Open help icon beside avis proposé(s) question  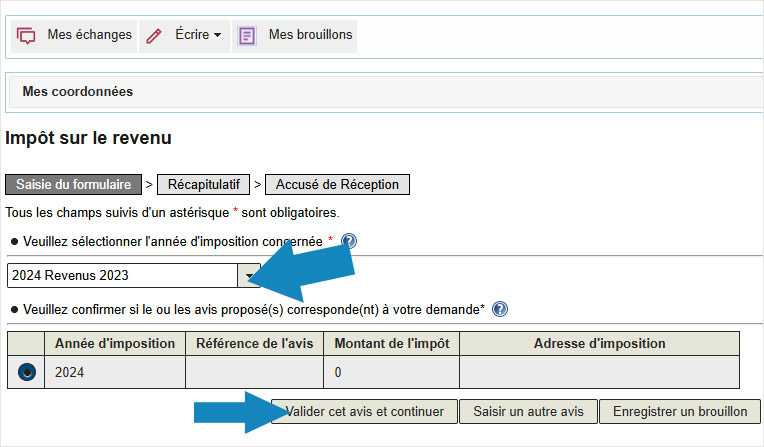coord(499,309)
